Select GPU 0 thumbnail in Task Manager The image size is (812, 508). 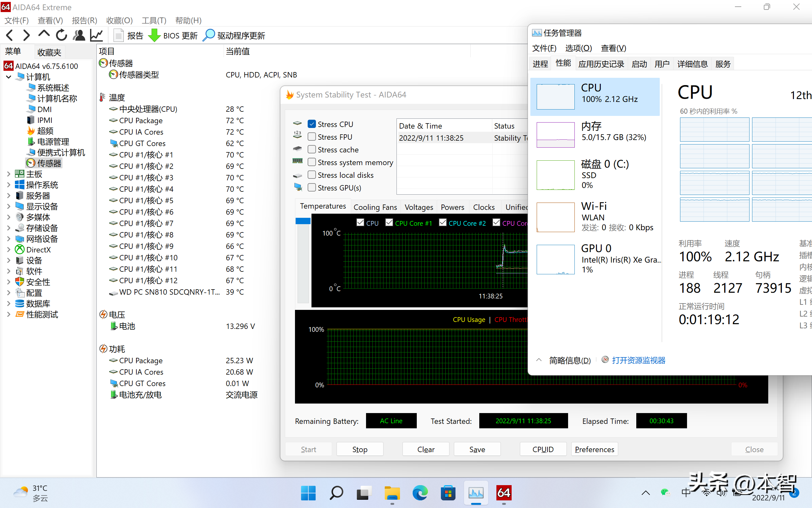click(x=556, y=259)
